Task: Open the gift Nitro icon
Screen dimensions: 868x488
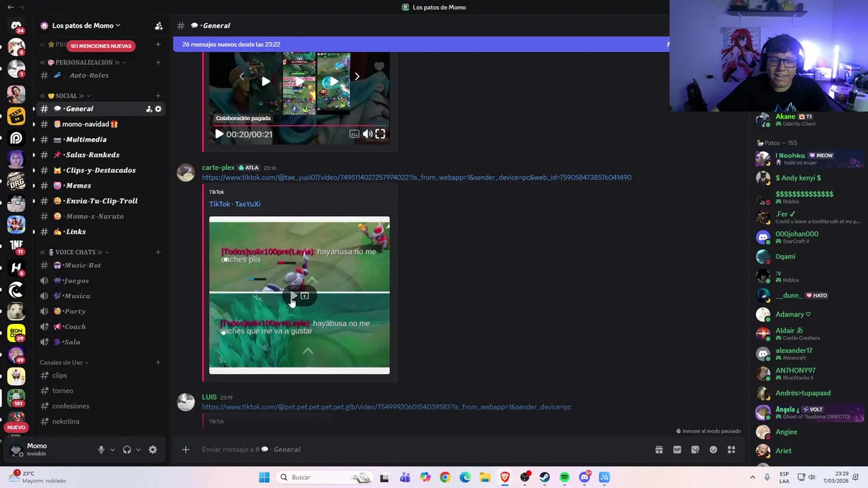Action: [658, 449]
